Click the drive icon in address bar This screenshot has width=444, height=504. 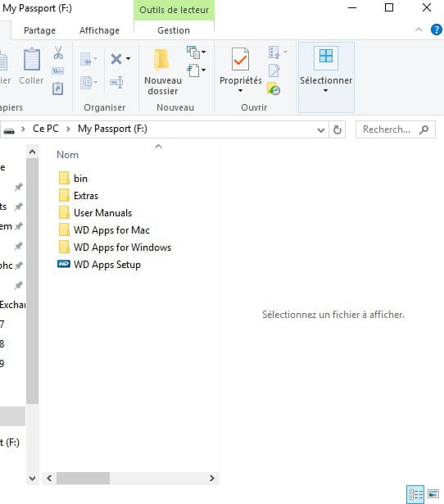(9, 130)
